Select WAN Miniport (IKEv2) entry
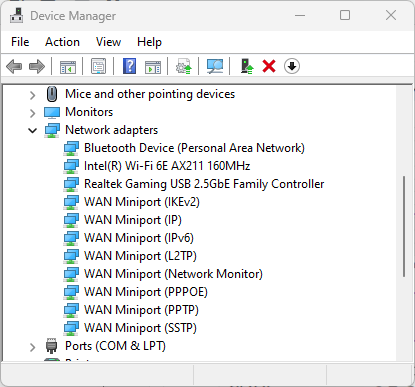 [142, 202]
